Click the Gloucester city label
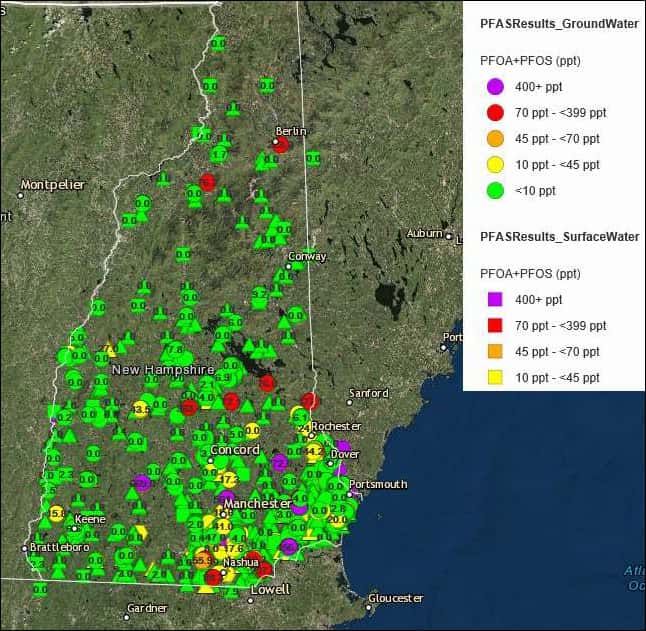646x631 pixels. point(396,598)
